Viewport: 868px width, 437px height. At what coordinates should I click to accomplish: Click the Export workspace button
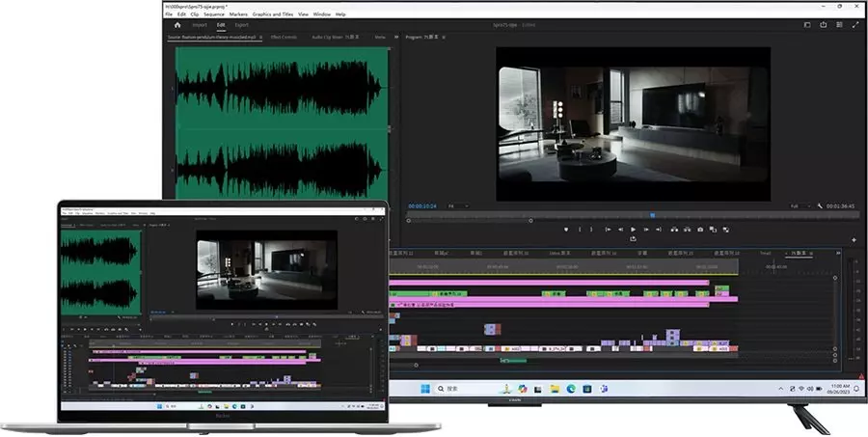click(241, 25)
